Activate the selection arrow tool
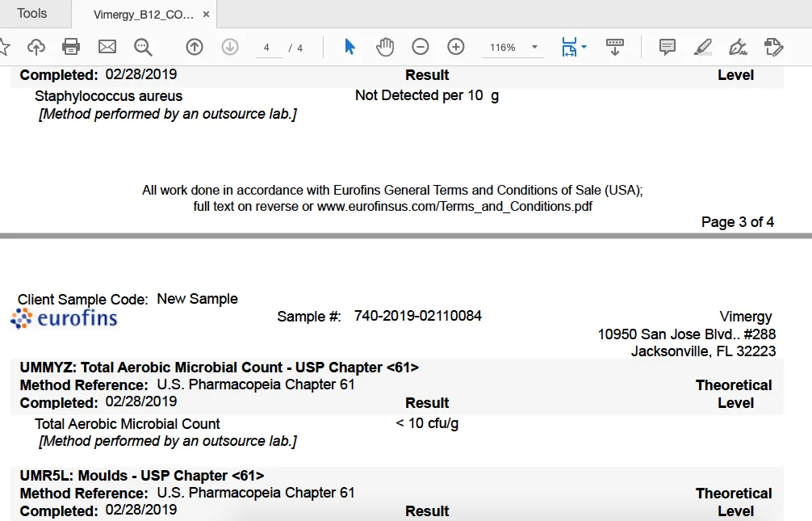Viewport: 812px width, 521px height. (349, 47)
